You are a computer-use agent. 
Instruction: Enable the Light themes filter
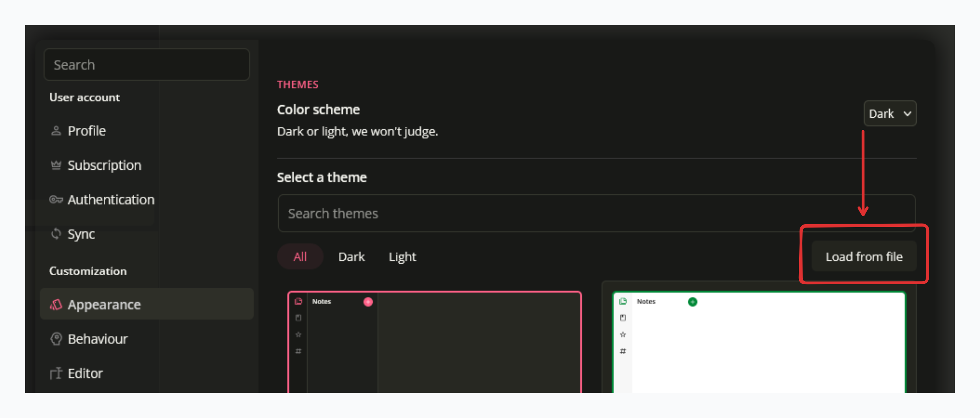tap(402, 257)
